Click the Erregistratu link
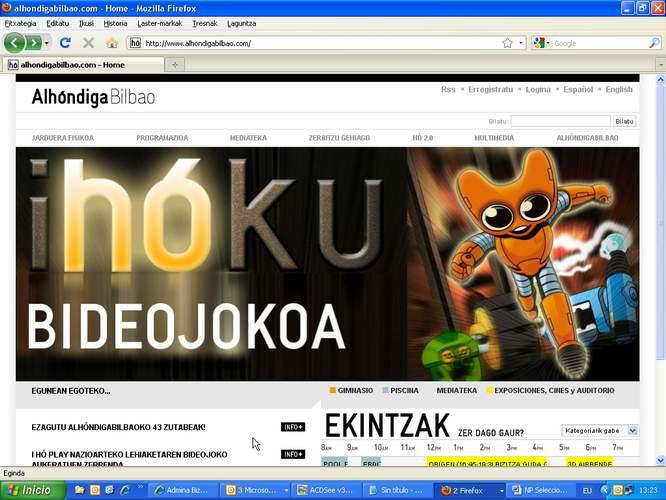666x500 pixels. pos(491,90)
